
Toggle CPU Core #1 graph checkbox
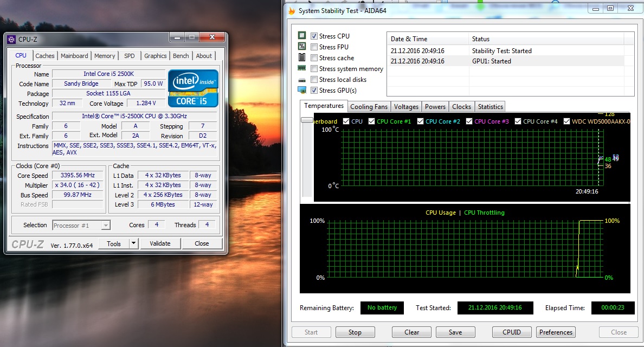click(x=372, y=121)
